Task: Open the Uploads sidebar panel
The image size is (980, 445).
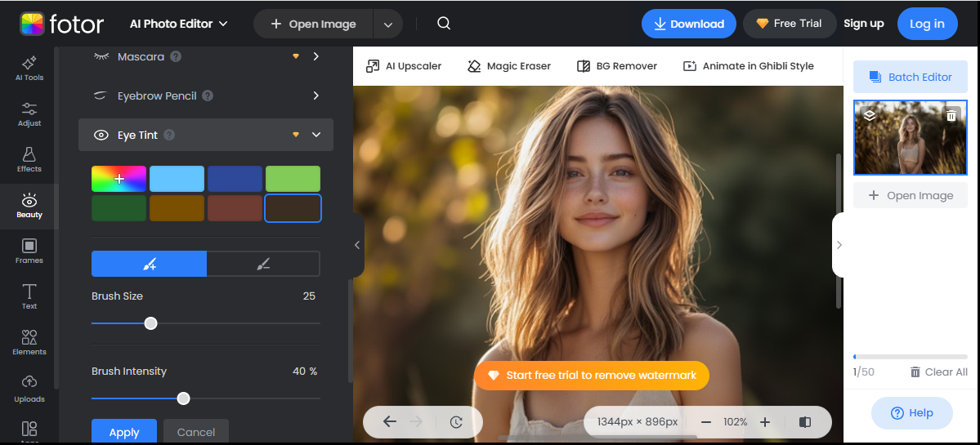Action: [29, 389]
